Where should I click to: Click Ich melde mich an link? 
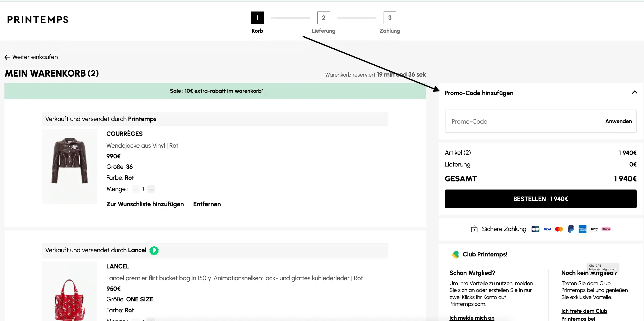pyautogui.click(x=472, y=318)
